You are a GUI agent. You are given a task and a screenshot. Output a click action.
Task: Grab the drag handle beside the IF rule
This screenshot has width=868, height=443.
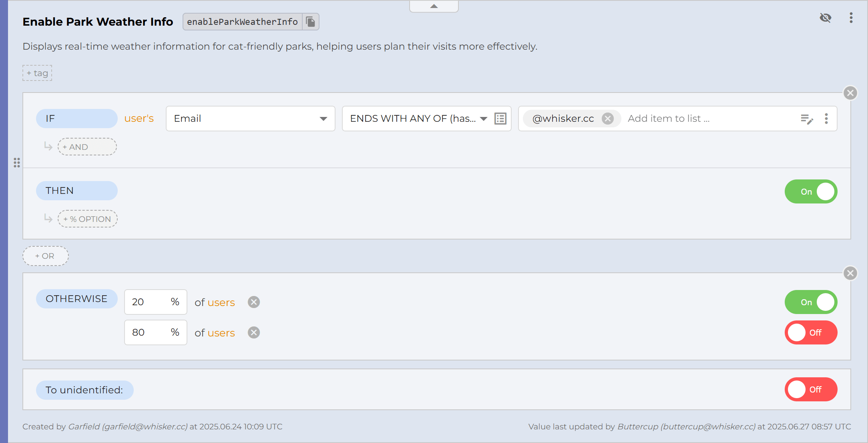click(x=17, y=163)
